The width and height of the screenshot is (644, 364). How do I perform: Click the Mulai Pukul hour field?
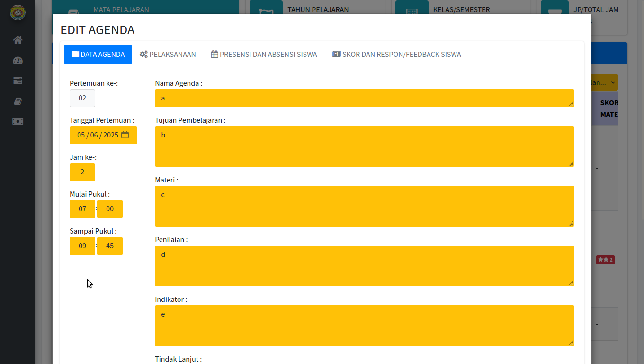(x=82, y=209)
